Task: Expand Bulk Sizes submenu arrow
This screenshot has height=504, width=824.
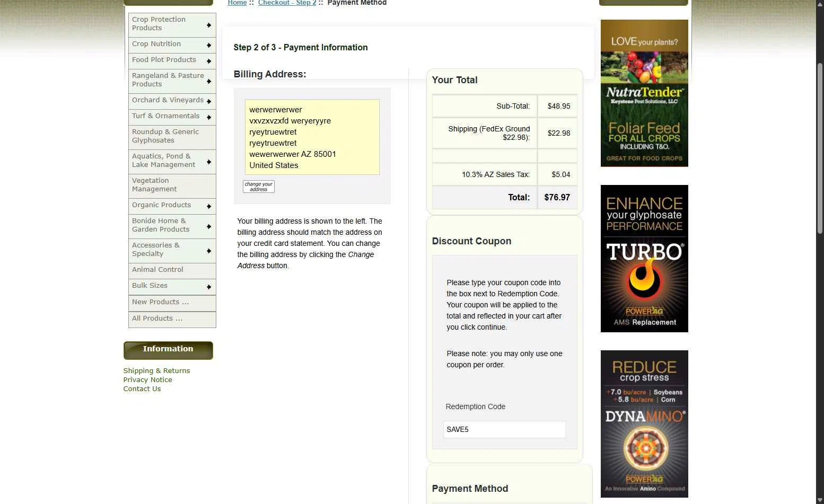Action: 209,287
